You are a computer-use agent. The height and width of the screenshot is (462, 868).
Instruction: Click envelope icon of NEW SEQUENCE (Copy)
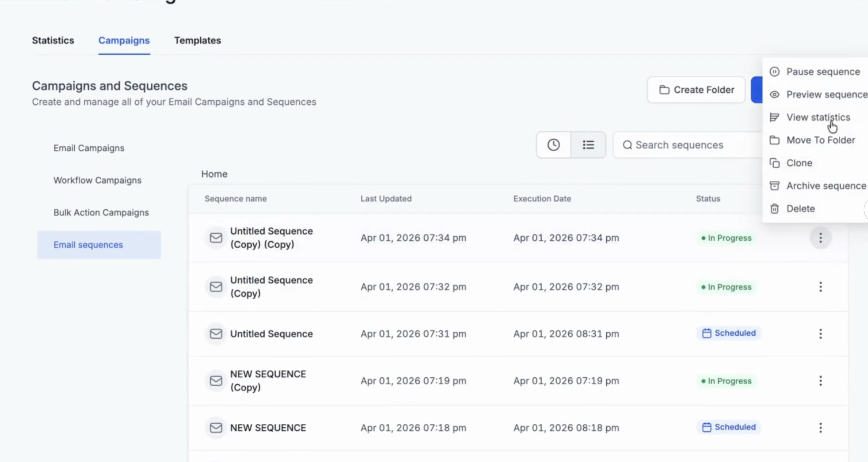pos(216,381)
